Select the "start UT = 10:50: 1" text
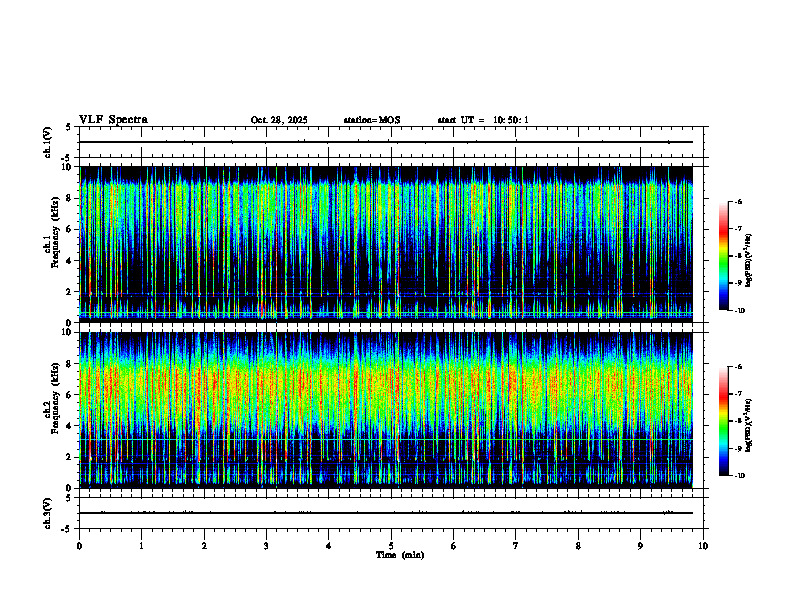 coord(483,120)
